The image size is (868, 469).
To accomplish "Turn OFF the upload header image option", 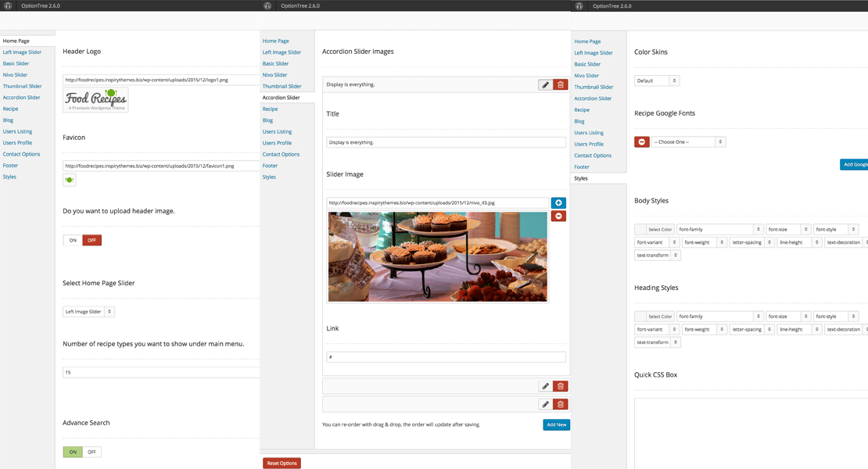I will (x=92, y=240).
